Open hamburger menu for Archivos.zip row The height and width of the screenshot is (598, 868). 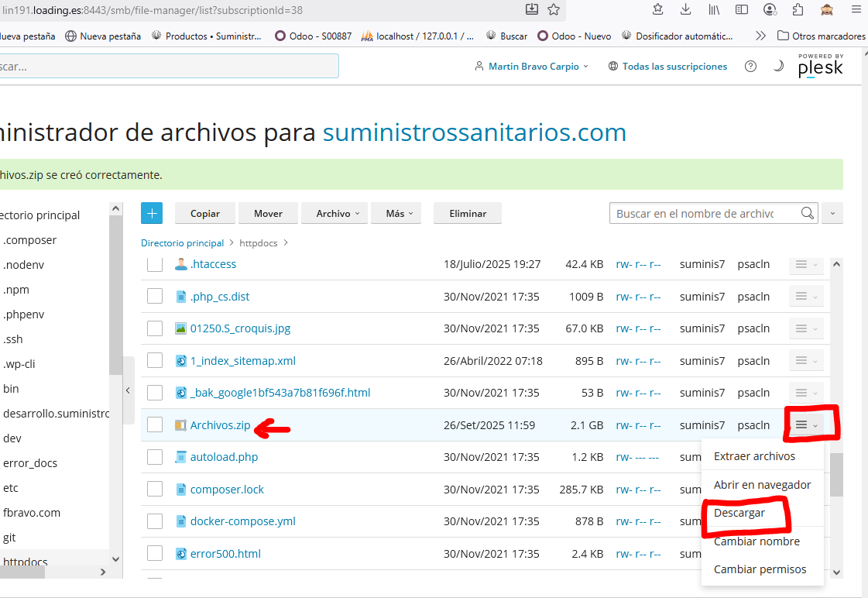point(805,425)
